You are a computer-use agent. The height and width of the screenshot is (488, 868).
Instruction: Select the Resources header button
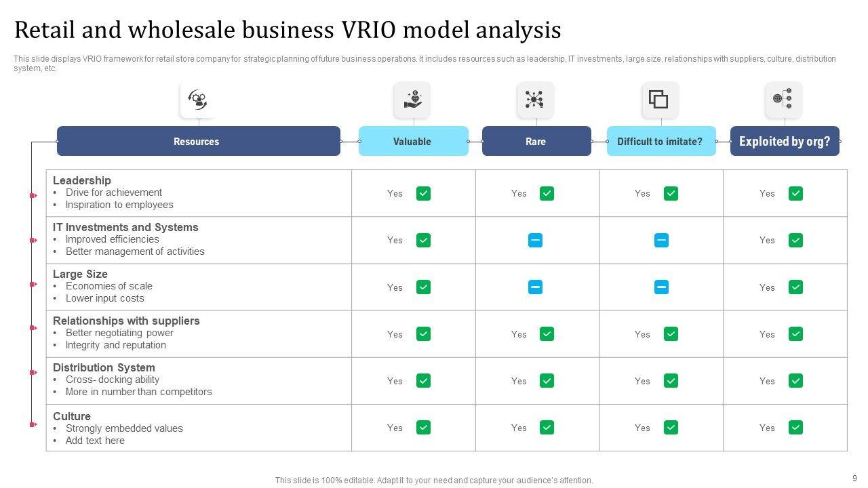[198, 141]
